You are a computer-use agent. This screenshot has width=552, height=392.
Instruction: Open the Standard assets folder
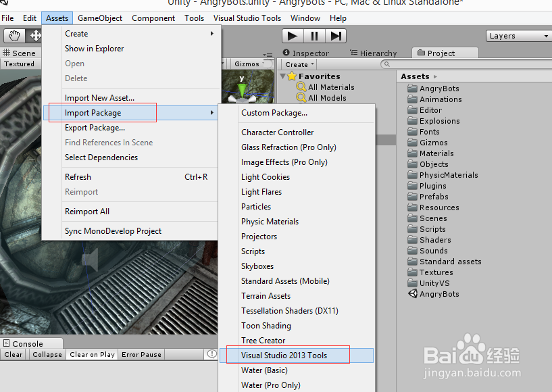[445, 262]
